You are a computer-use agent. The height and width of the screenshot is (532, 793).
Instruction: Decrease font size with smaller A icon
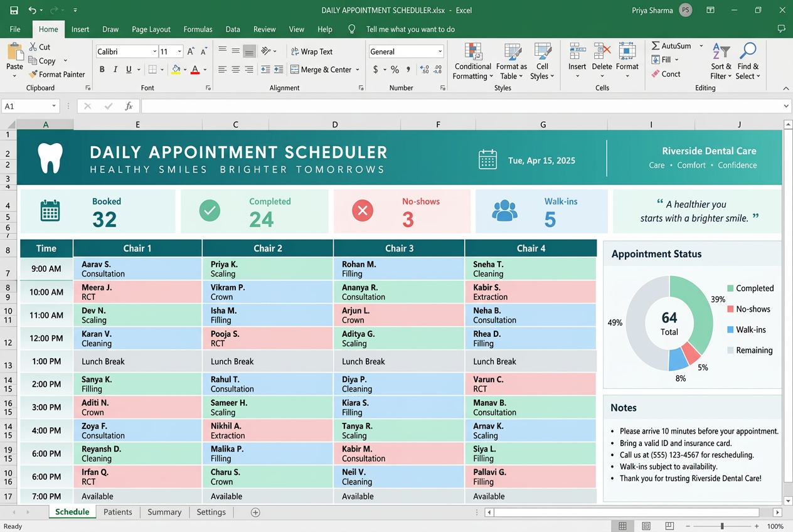click(205, 51)
